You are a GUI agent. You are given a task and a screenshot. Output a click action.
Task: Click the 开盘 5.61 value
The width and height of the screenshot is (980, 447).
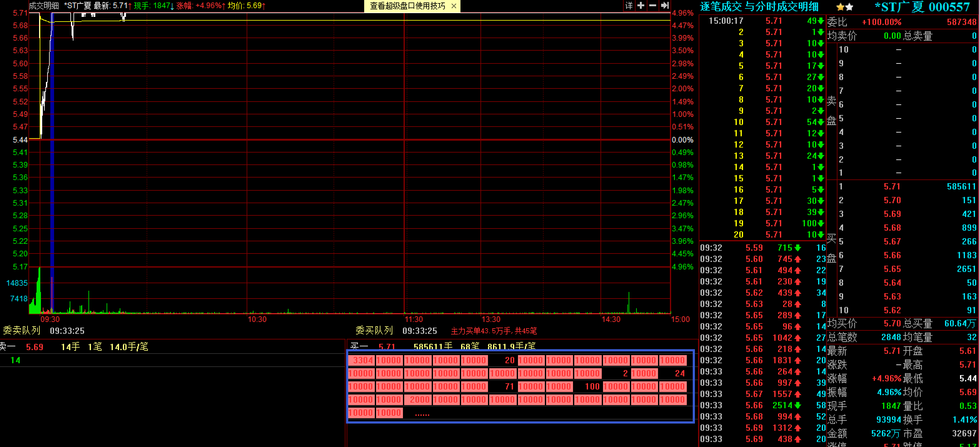(967, 351)
